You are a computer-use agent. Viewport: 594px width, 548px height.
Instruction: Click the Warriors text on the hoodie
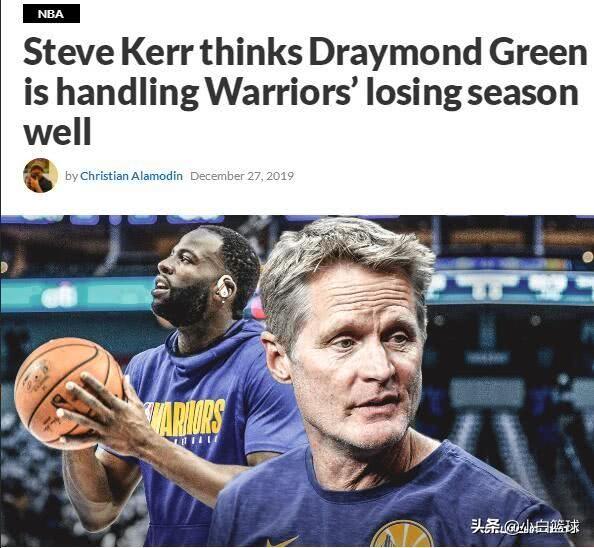point(186,418)
